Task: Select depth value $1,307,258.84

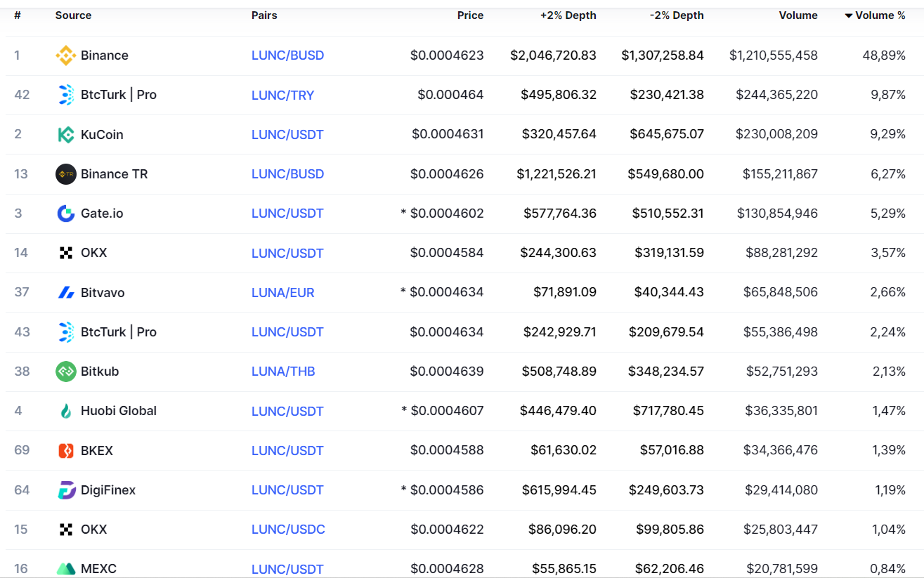Action: point(663,55)
